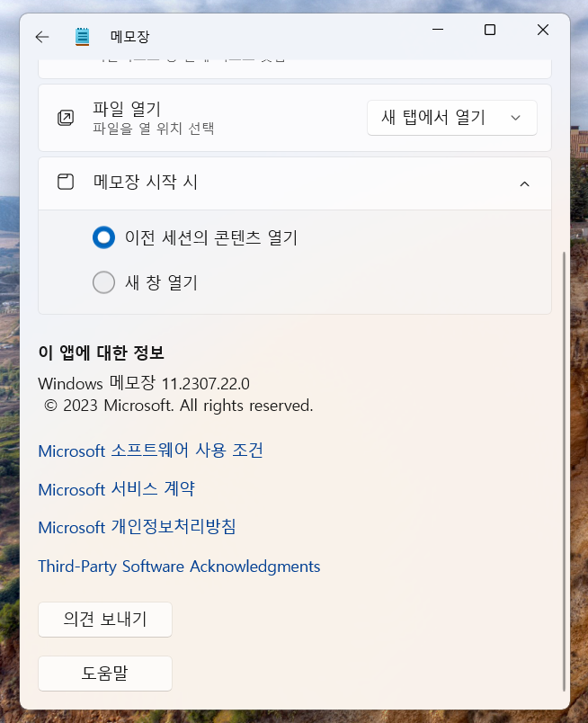Select 새 창 열기 radio button

coord(103,282)
